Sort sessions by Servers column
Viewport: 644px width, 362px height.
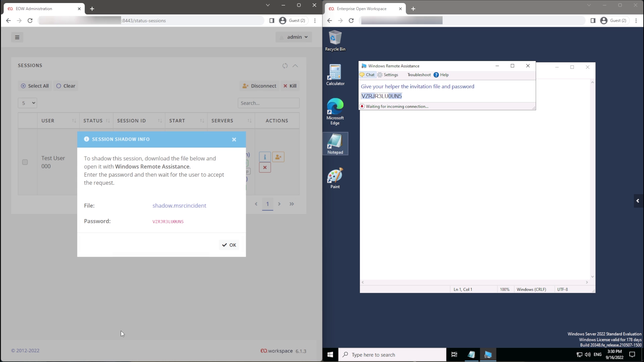coord(231,121)
